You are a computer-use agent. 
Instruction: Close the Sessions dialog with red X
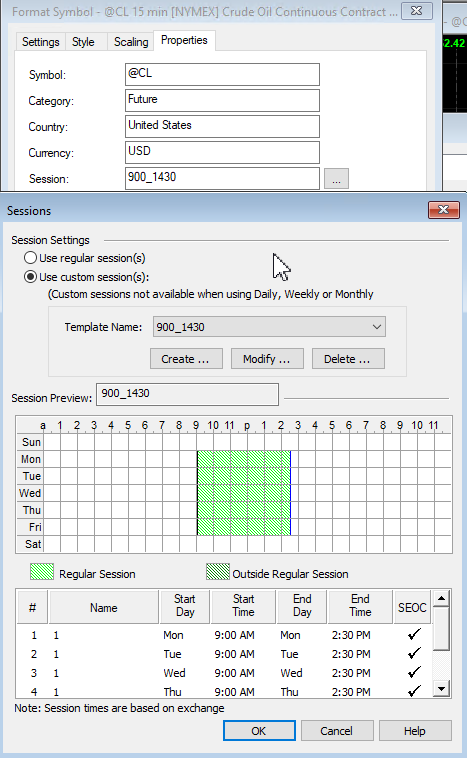(x=443, y=210)
